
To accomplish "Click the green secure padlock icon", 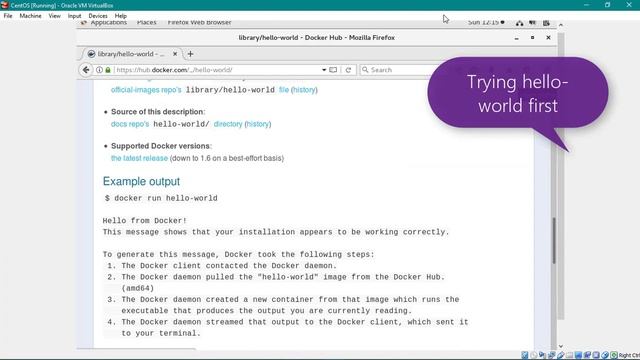I will [x=108, y=70].
